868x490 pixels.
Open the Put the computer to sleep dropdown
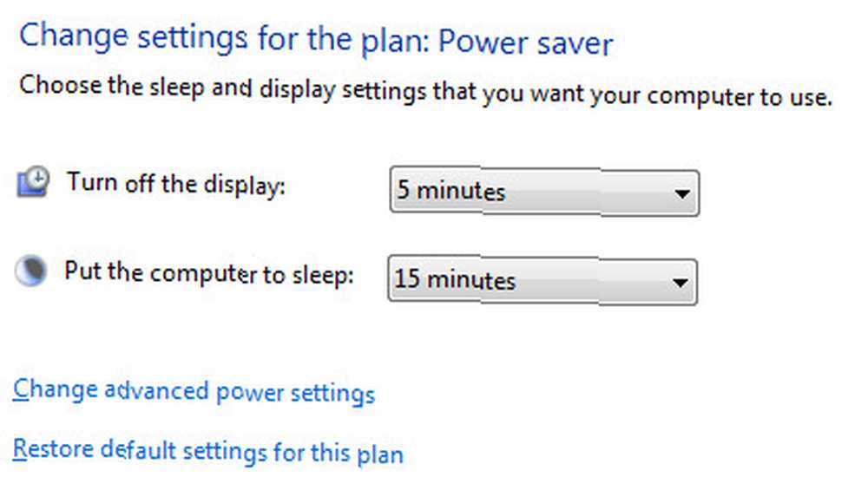tap(542, 280)
